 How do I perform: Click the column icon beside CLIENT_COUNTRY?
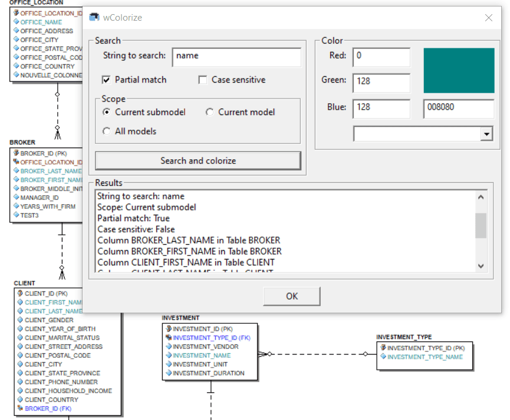click(20, 399)
